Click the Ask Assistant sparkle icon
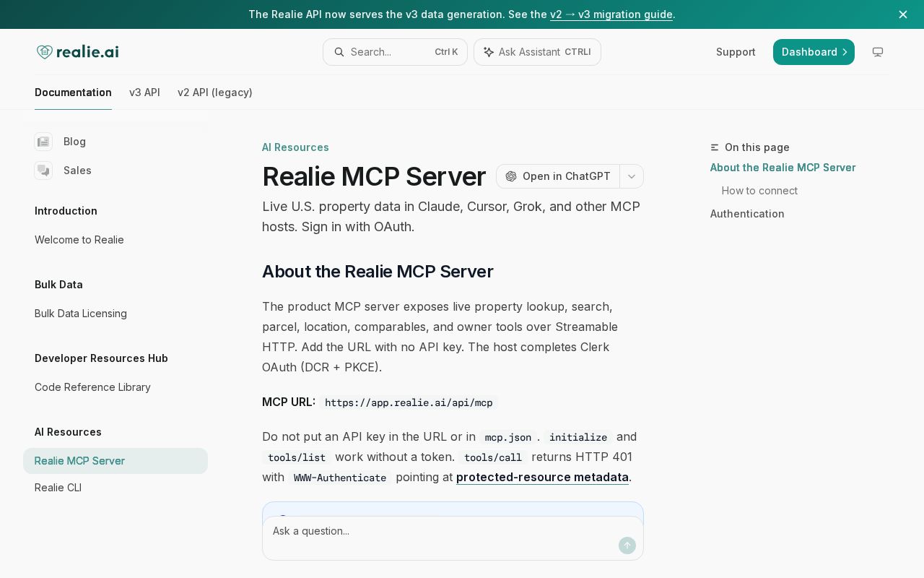 coord(489,52)
